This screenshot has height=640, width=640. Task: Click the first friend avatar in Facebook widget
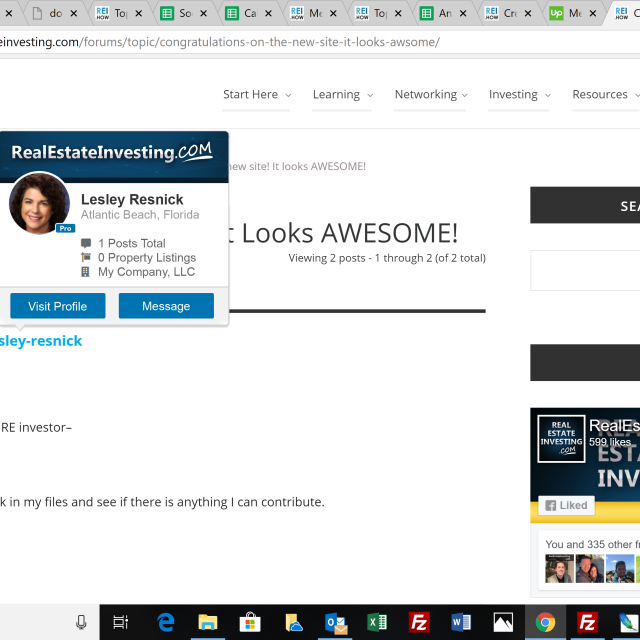(559, 568)
